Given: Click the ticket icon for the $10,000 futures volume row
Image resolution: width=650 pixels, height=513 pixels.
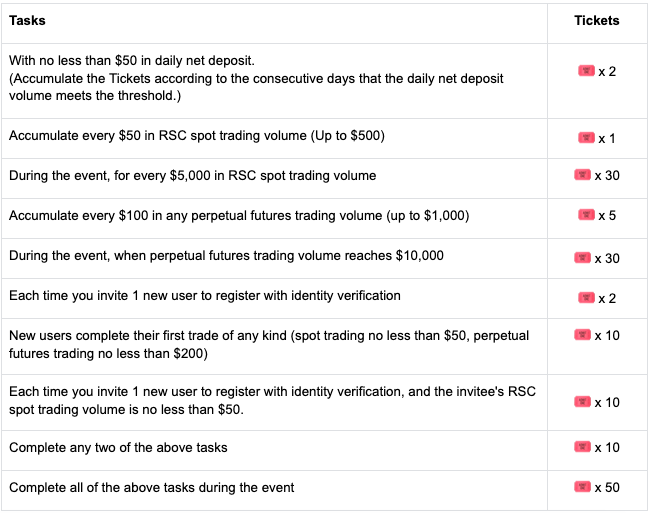Looking at the screenshot, I should (582, 258).
